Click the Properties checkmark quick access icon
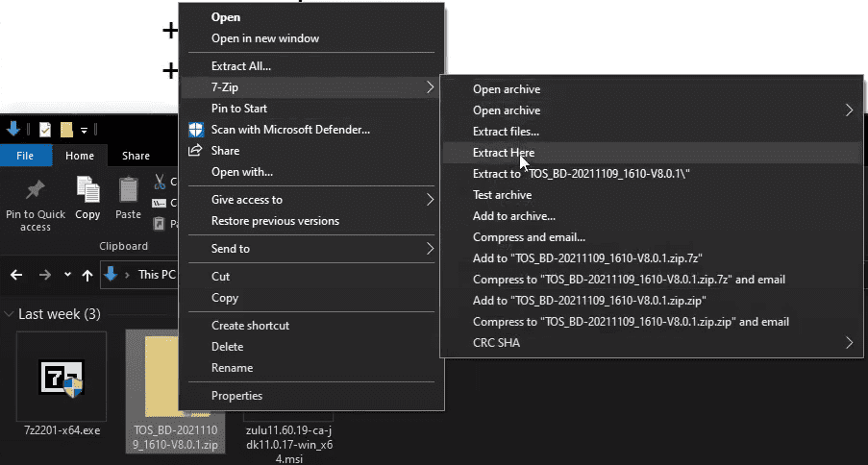This screenshot has width=868, height=465. tap(45, 130)
